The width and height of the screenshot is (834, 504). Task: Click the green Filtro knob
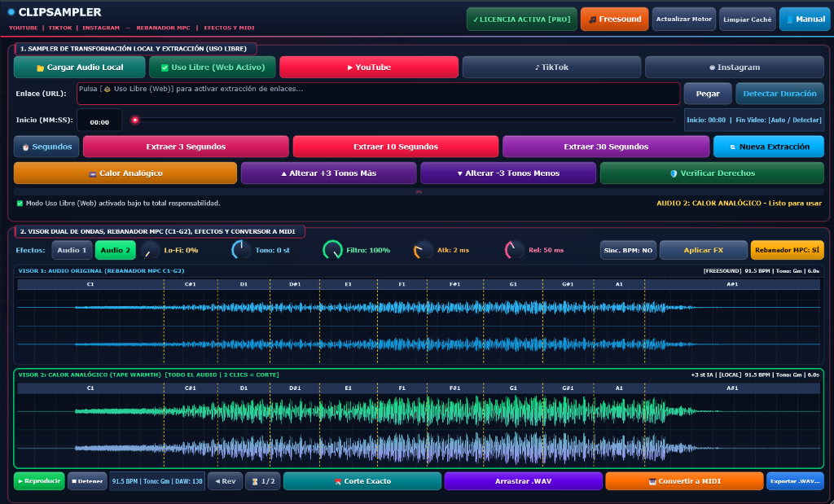[x=332, y=250]
